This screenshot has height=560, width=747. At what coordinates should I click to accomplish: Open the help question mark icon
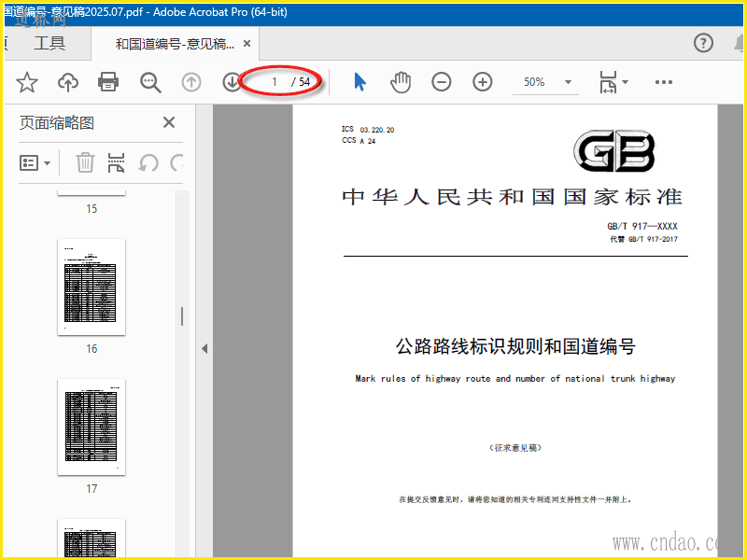tap(703, 43)
